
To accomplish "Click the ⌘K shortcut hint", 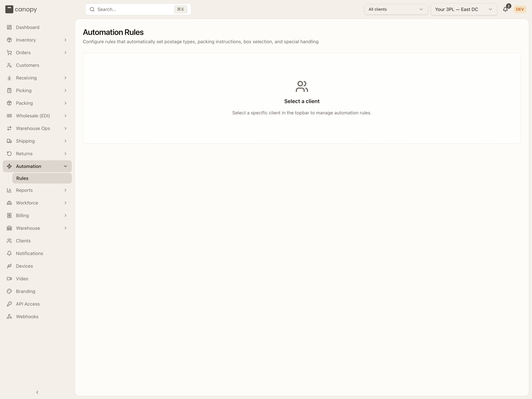I will (181, 9).
